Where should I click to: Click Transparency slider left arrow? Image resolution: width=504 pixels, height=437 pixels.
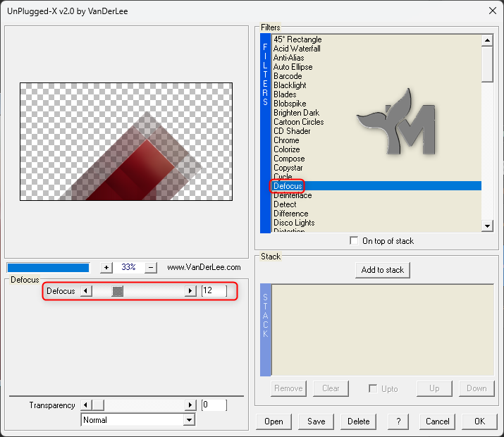[85, 405]
